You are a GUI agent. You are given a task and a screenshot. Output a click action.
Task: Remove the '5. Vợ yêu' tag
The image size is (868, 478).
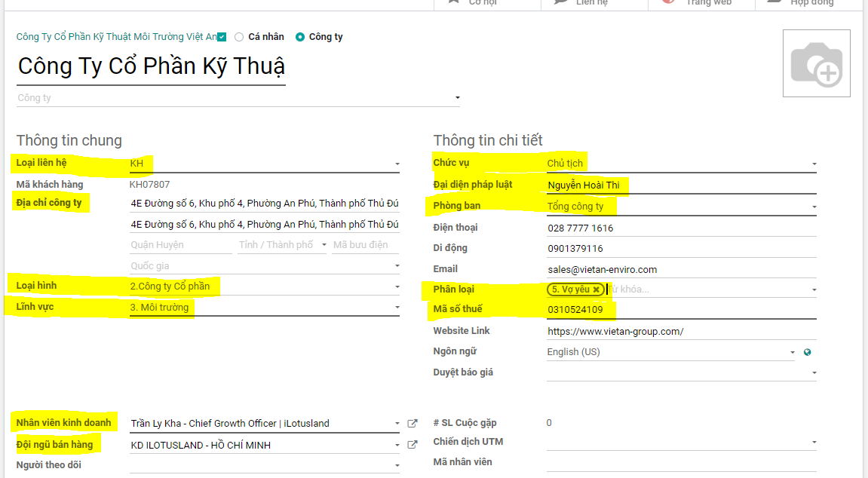[597, 290]
